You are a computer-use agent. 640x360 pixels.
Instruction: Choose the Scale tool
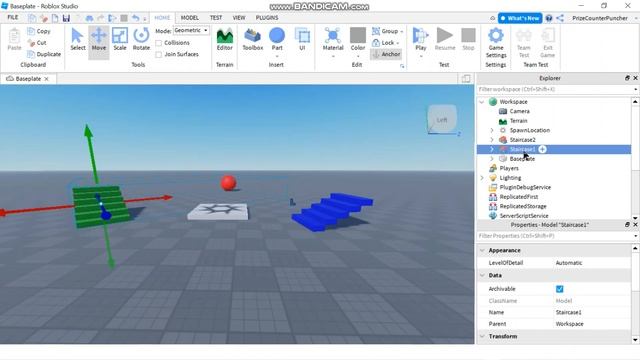(120, 40)
